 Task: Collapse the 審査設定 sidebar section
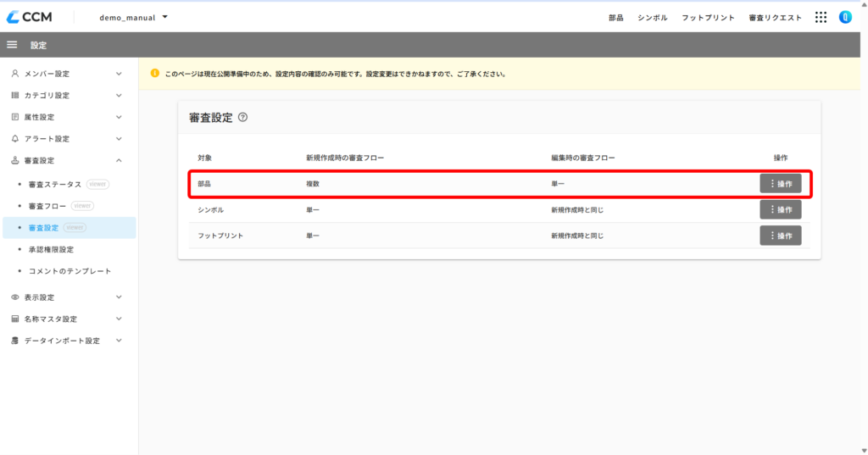[x=119, y=160]
